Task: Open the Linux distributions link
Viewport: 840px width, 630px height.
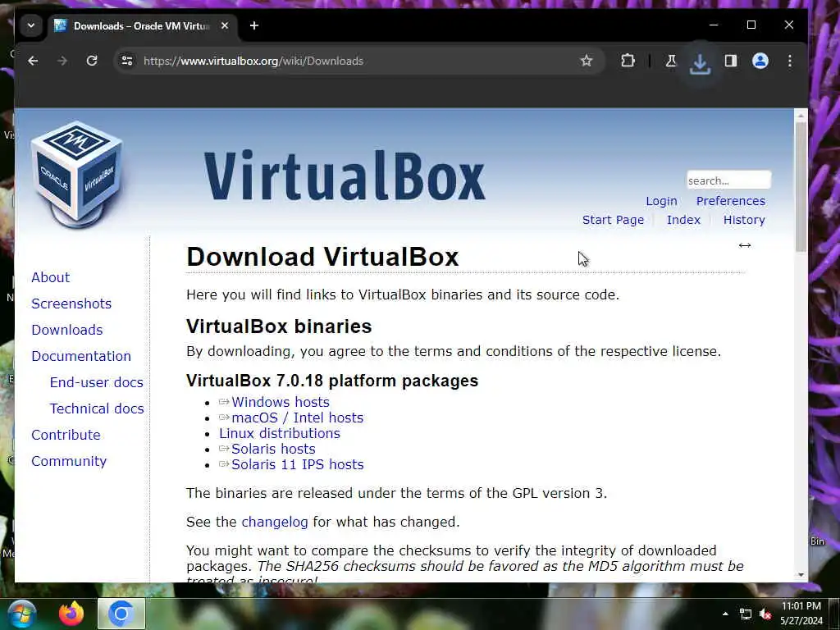Action: [x=280, y=433]
